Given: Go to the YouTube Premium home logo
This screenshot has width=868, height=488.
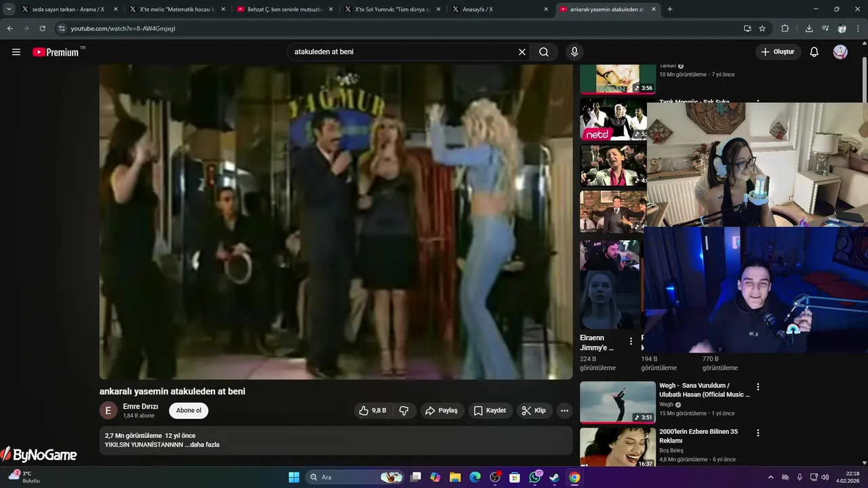Looking at the screenshot, I should click(x=56, y=52).
